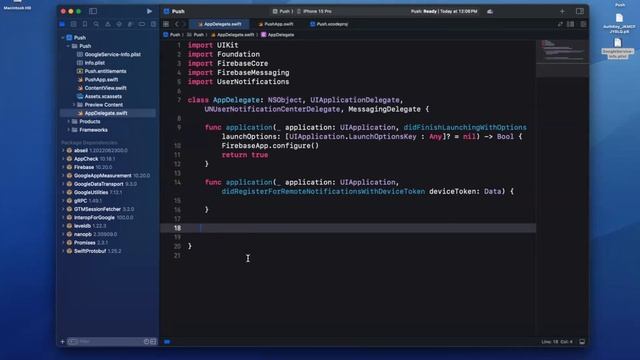Open the editor options lines icon
The width and height of the screenshot is (640, 360).
pyautogui.click(x=571, y=24)
